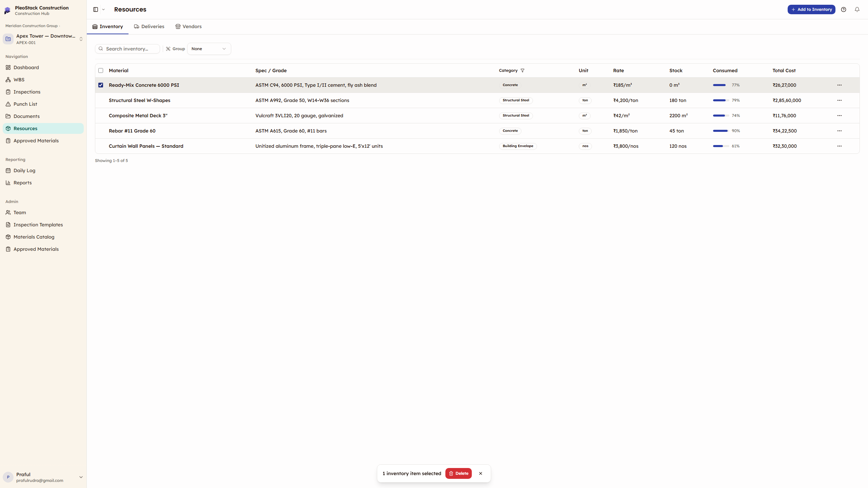Open the notifications bell
Viewport: 868px width, 488px height.
pyautogui.click(x=857, y=9)
